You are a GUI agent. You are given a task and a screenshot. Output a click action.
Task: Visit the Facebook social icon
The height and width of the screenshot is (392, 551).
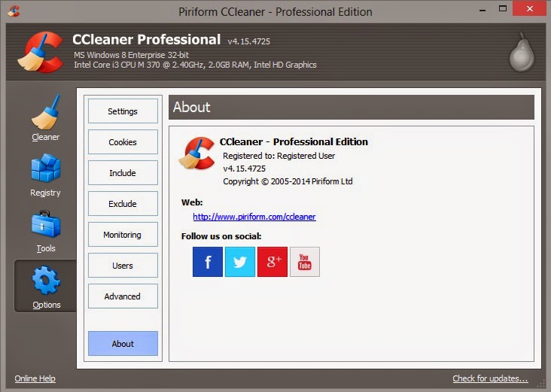pyautogui.click(x=207, y=262)
